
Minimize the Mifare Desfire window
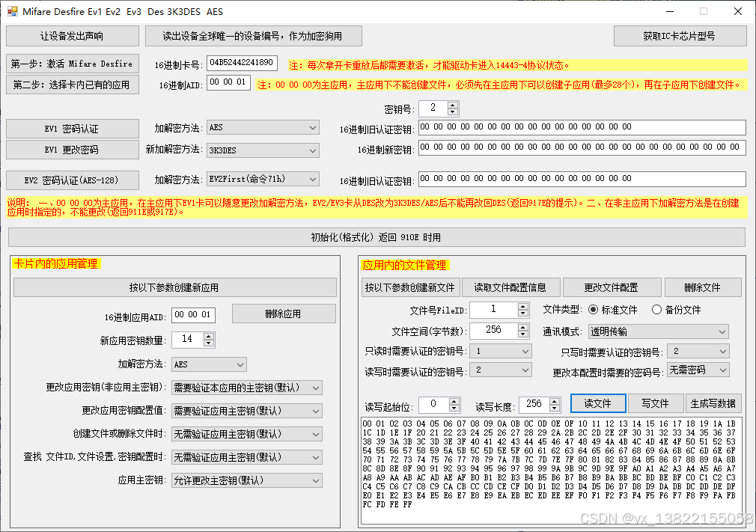(x=670, y=11)
